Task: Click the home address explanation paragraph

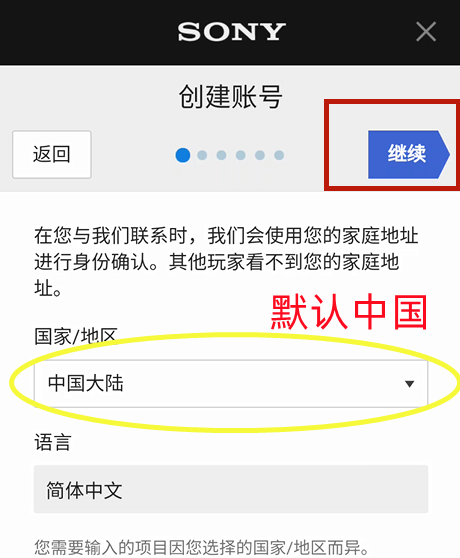Action: coord(226,262)
